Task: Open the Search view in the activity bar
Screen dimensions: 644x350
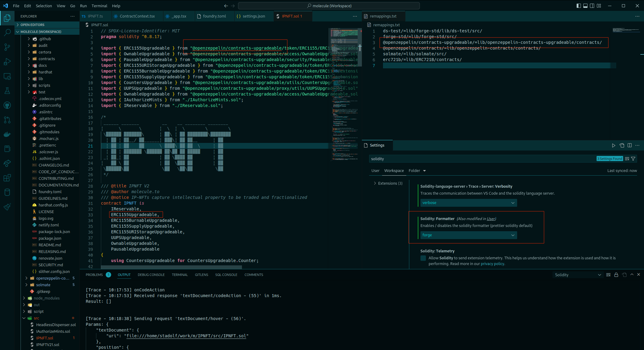Action: coord(7,32)
